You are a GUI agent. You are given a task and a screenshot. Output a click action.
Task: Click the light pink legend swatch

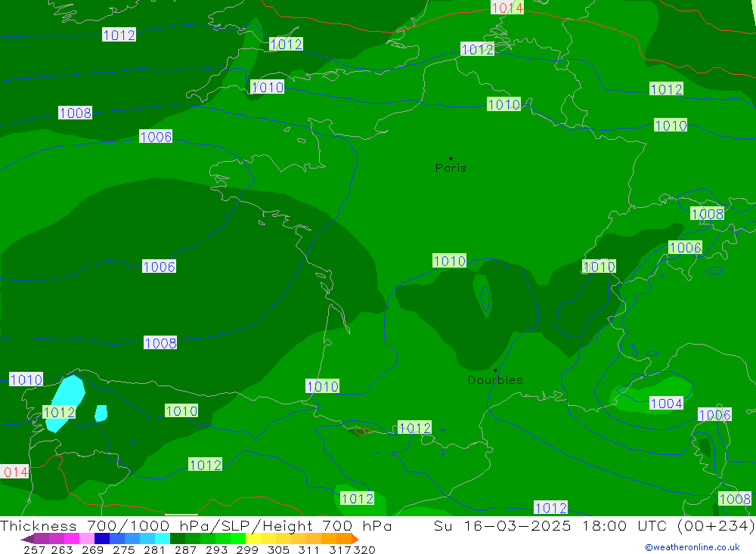tap(87, 539)
